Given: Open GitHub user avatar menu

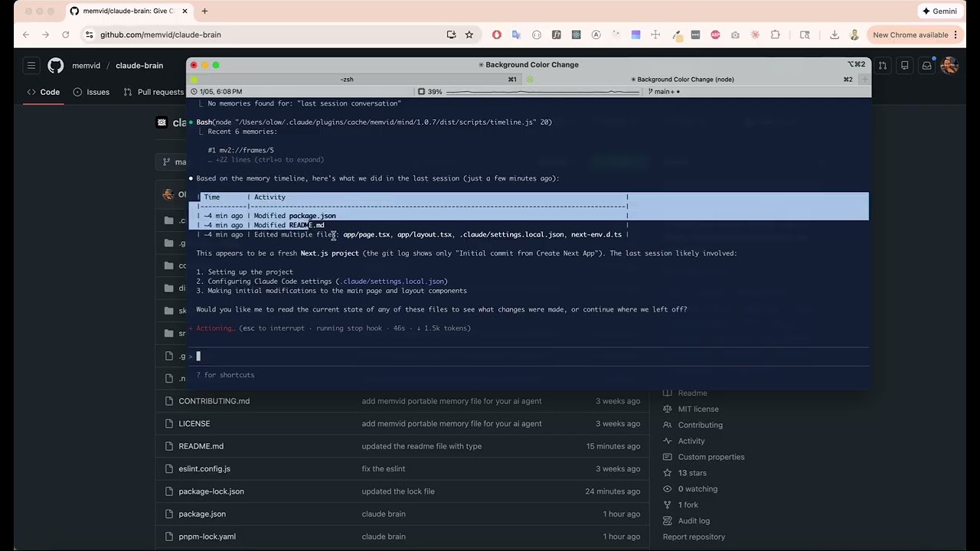Looking at the screenshot, I should (949, 66).
